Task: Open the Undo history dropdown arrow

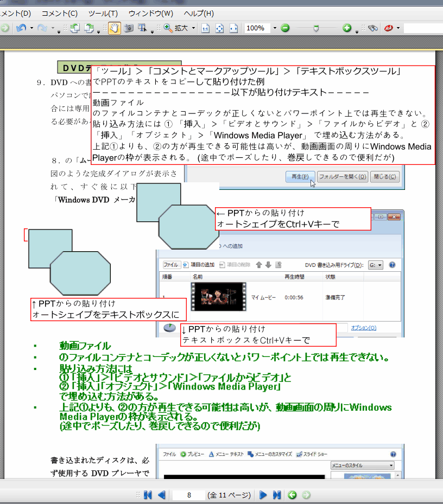Action: 31,28
